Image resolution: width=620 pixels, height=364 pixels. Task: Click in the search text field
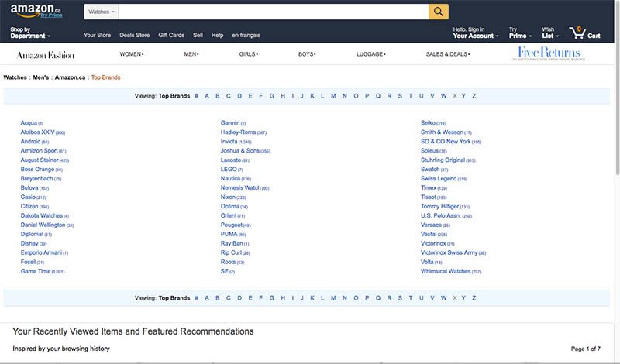pyautogui.click(x=274, y=12)
